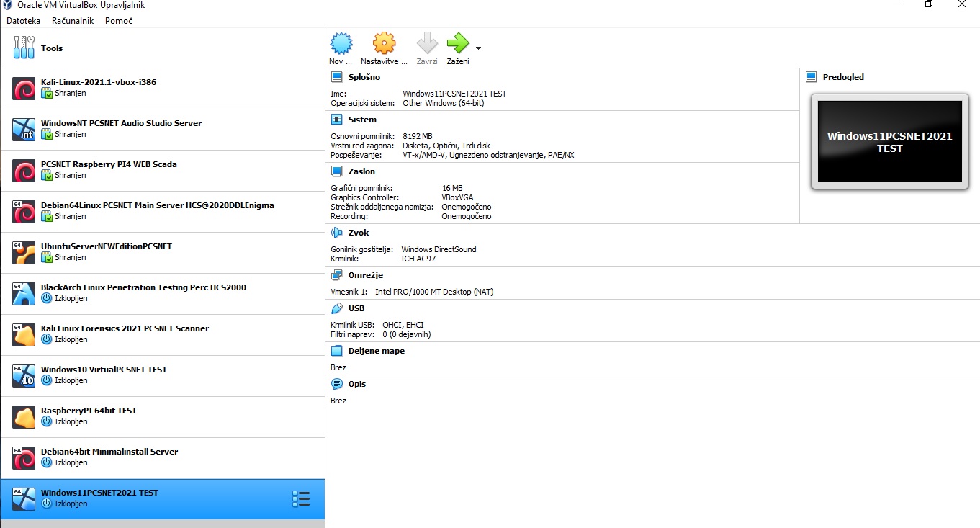The width and height of the screenshot is (980, 528).
Task: Open Zvok settings heading link
Action: [359, 233]
